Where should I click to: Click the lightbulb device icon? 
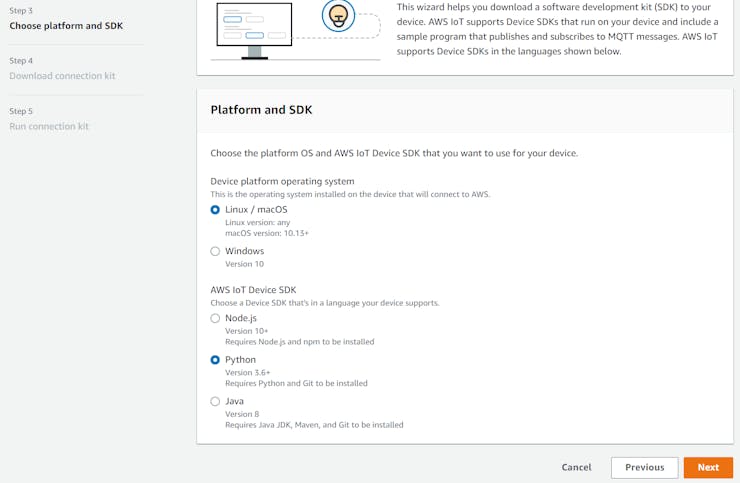[339, 16]
